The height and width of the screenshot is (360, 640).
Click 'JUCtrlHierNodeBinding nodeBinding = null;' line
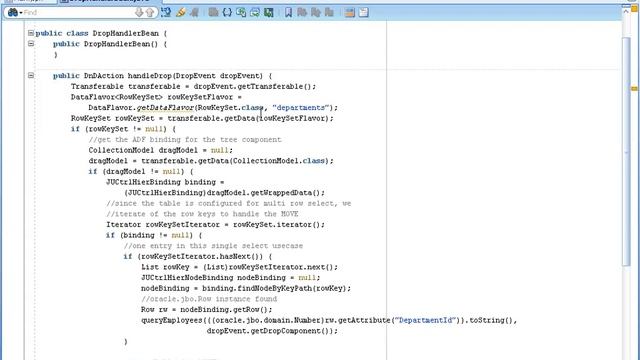tap(231, 278)
